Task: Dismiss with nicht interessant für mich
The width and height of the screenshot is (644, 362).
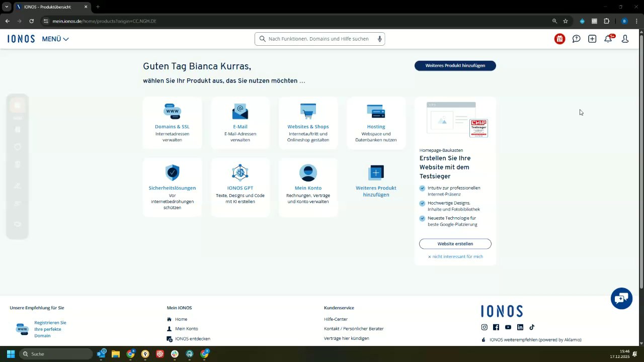Action: click(455, 256)
